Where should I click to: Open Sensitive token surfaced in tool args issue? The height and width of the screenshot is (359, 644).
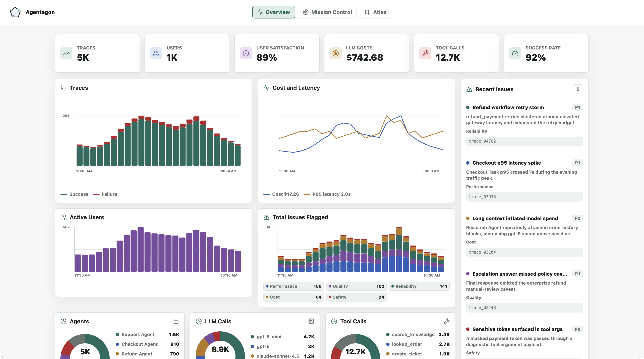[x=517, y=329]
